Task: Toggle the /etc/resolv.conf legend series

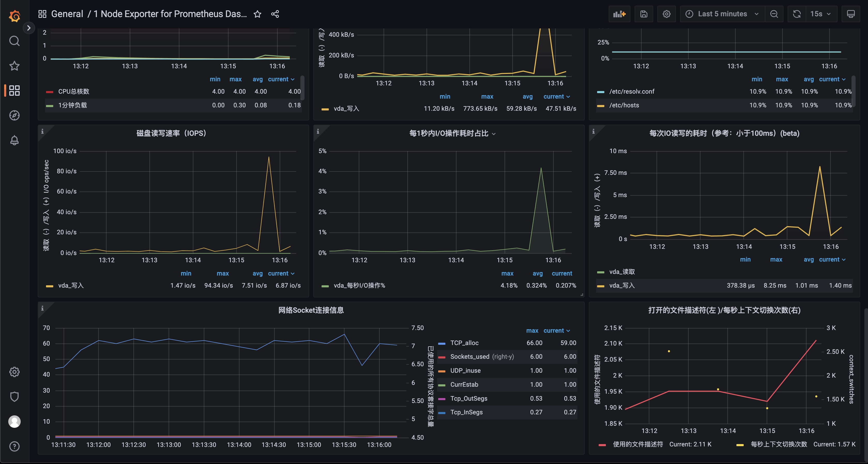Action: tap(632, 91)
